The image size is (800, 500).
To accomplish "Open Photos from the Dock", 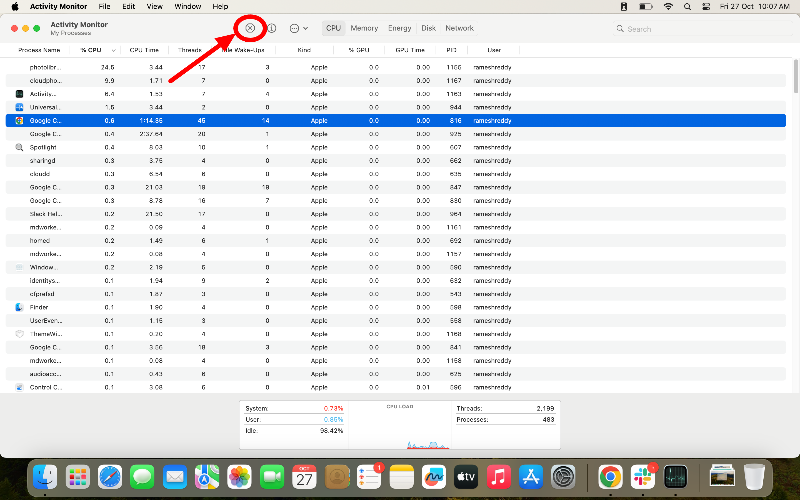I will pos(239,478).
